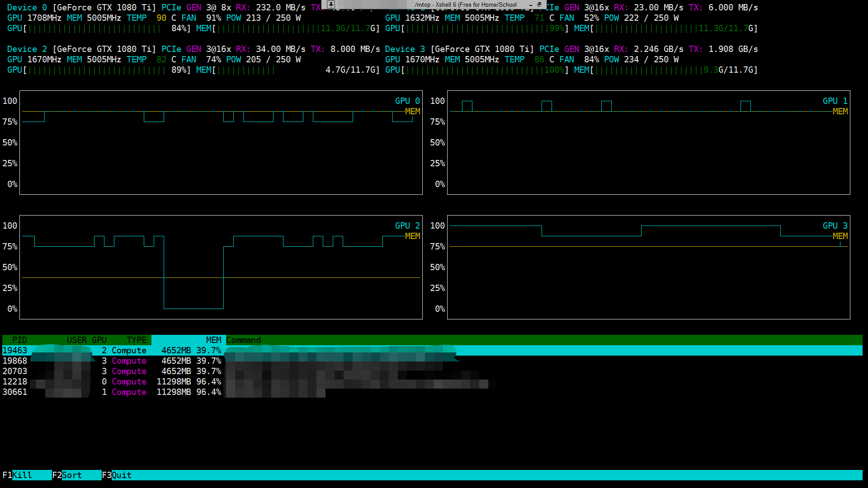Screen dimensions: 868x488
Task: Sort processes by the USER column
Action: point(77,340)
